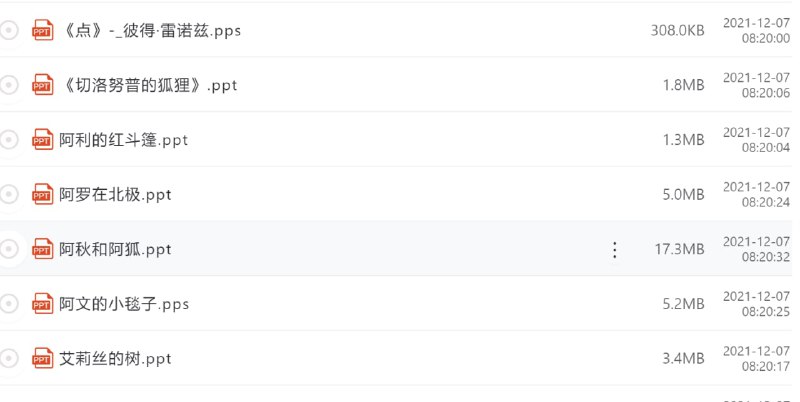Mark the selection circle for 艾莉丝的树.ppt

pyautogui.click(x=9, y=358)
